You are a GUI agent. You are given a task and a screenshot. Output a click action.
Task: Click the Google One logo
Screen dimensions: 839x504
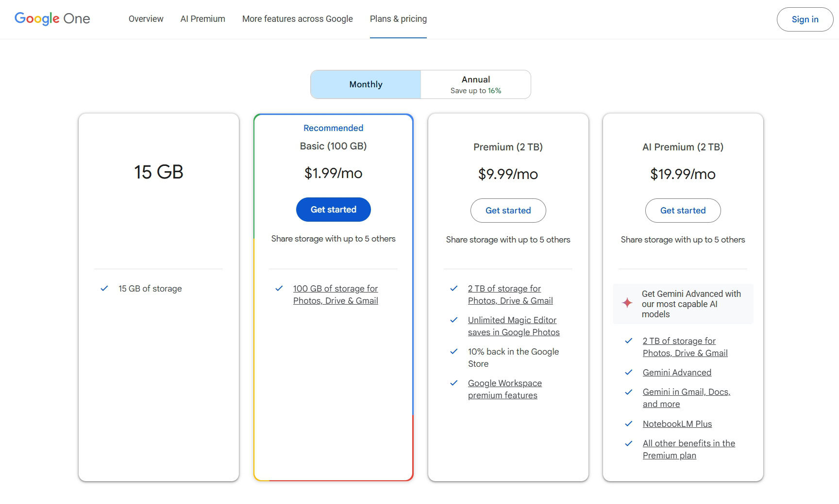tap(52, 19)
